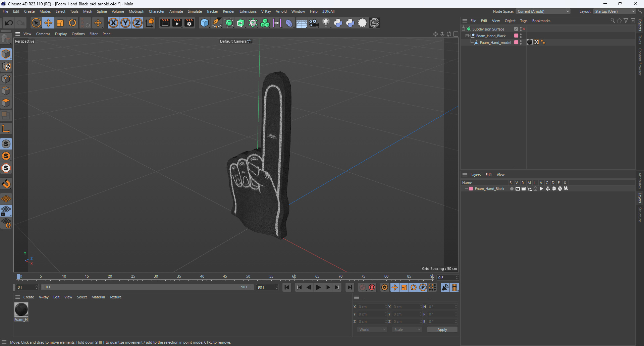Switch to Texture mode checkered cube
This screenshot has width=644, height=346.
[x=6, y=66]
